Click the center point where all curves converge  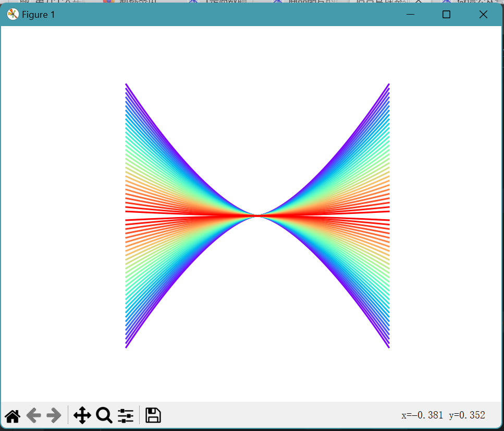(257, 215)
